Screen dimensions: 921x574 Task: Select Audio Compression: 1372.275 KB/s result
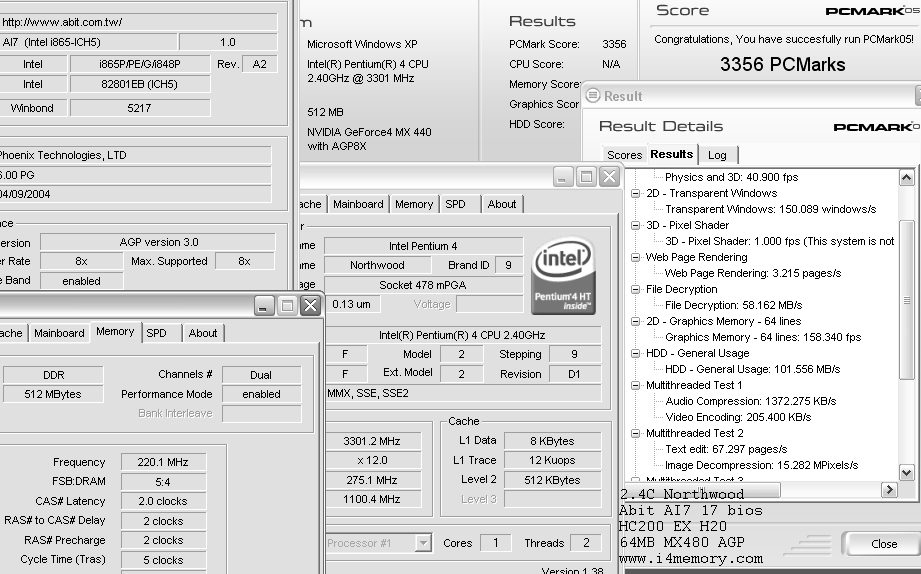pos(751,401)
